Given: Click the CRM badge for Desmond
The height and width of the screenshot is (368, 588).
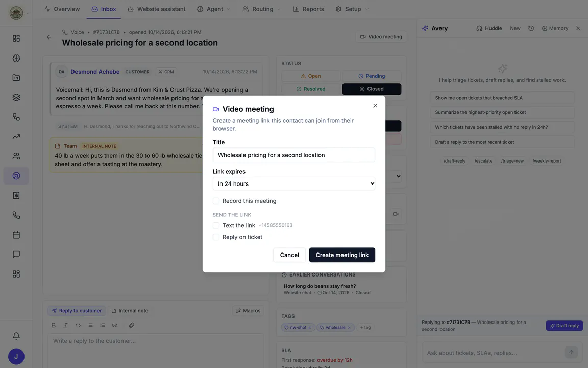Looking at the screenshot, I should [x=166, y=72].
